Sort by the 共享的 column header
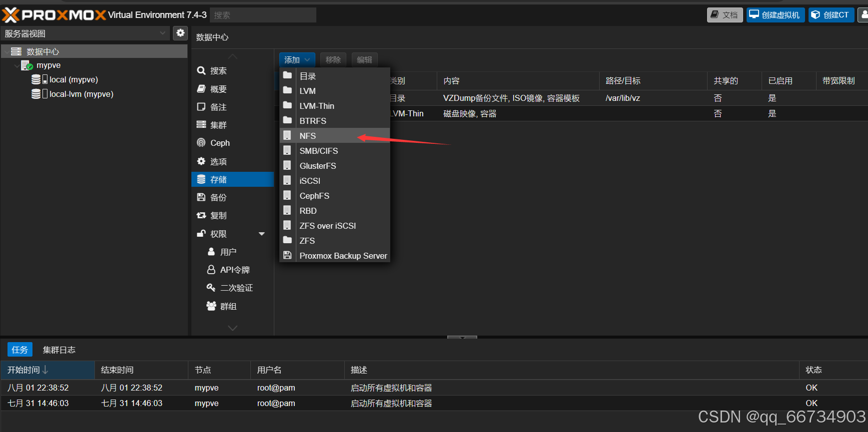The height and width of the screenshot is (432, 868). [x=735, y=81]
